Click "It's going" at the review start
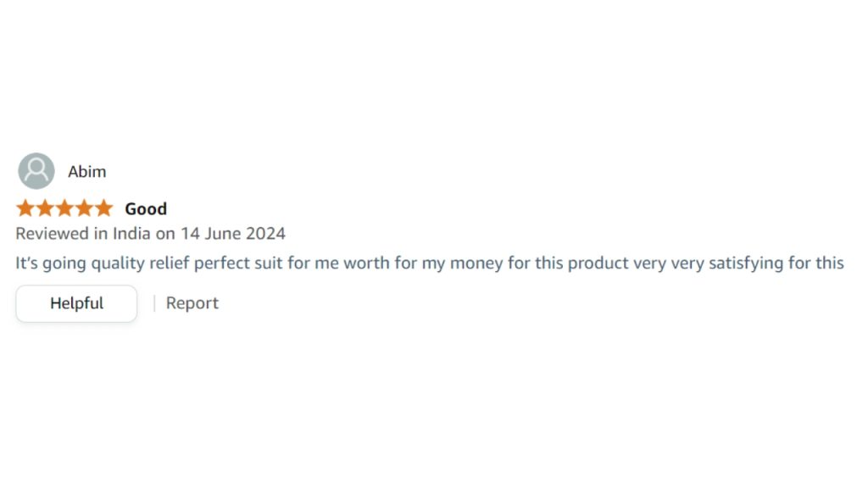 [51, 263]
